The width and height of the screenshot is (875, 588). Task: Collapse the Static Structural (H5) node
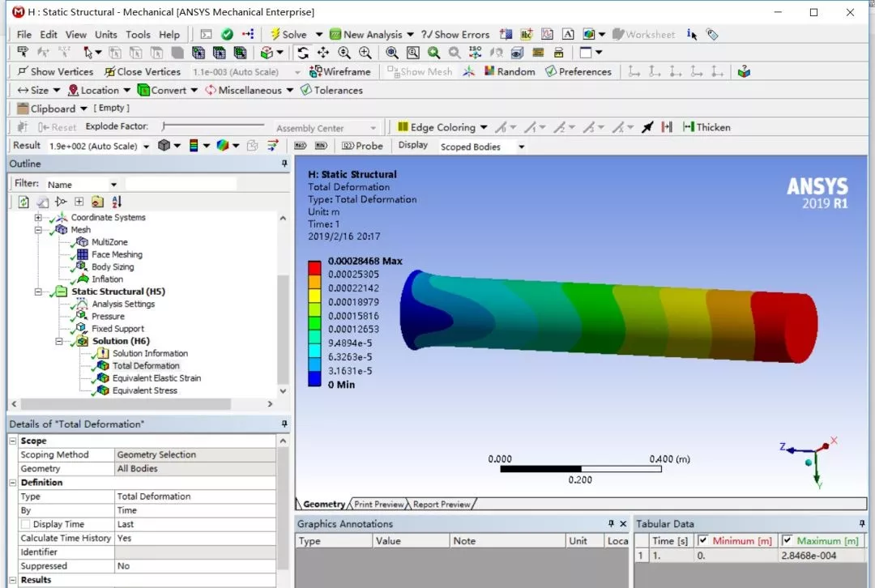(x=38, y=292)
